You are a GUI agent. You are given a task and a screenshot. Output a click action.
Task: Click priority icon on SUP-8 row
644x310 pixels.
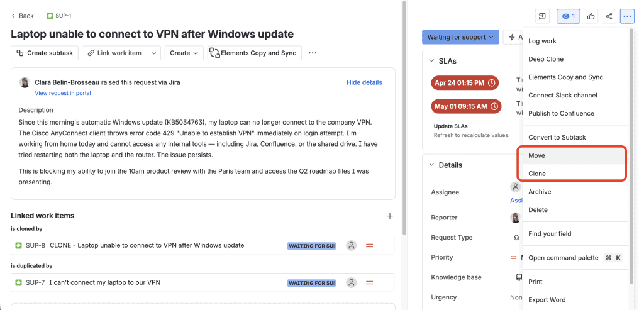[x=369, y=245]
